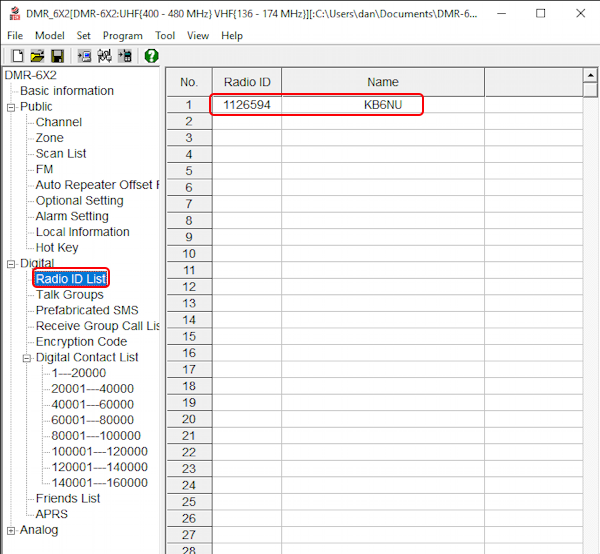This screenshot has width=600, height=554.
Task: Click the Write to radio icon
Action: point(124,56)
